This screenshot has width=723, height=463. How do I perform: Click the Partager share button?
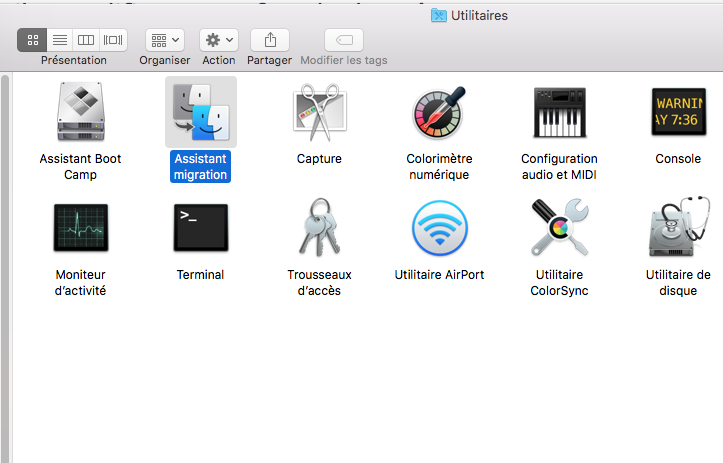[270, 40]
